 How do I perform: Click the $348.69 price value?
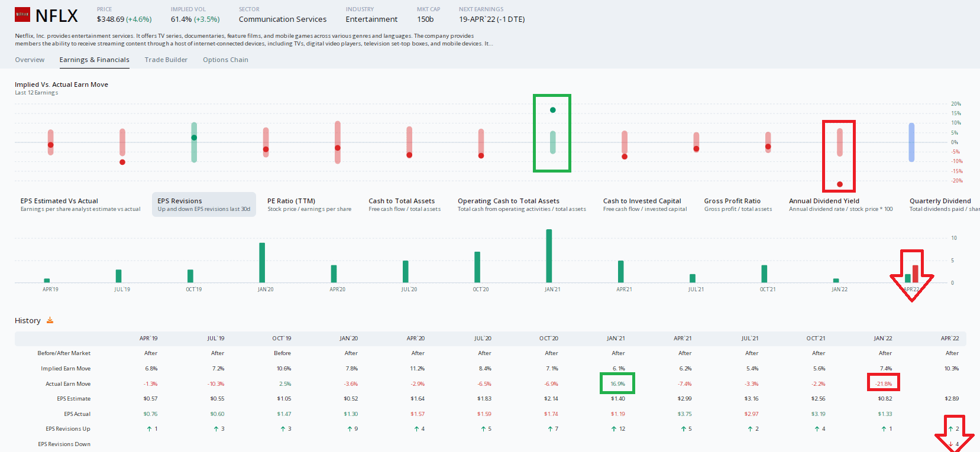111,19
